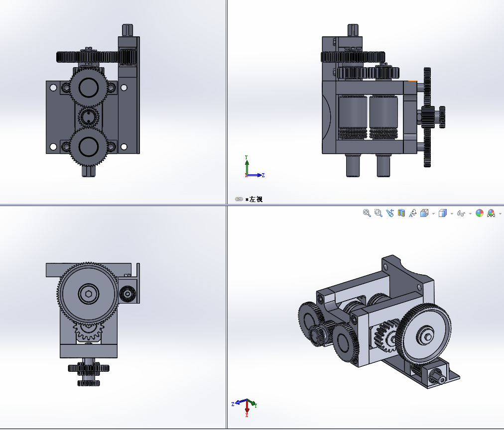Image resolution: width=504 pixels, height=430 pixels.
Task: Open the Dynamic Annotation Views icon
Action: (413, 213)
